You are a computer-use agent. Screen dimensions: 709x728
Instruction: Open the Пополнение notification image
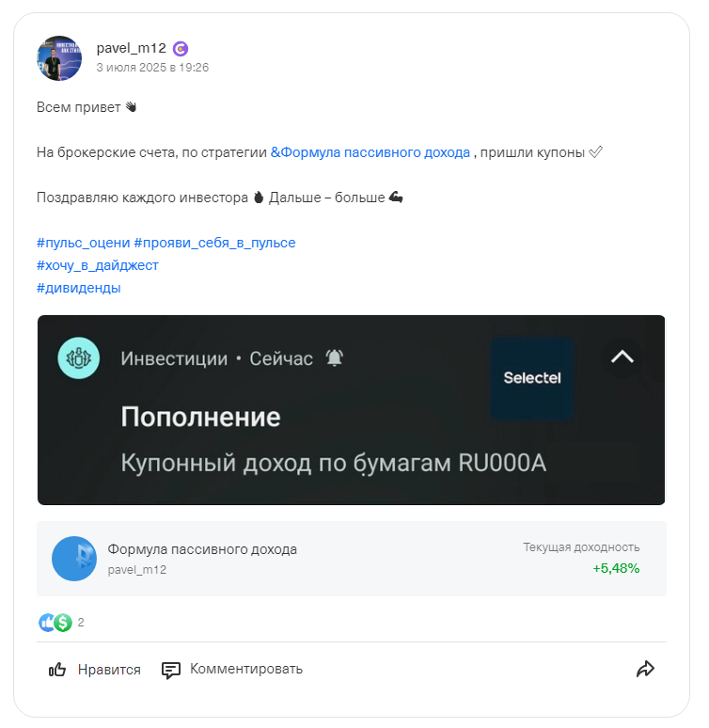351,410
